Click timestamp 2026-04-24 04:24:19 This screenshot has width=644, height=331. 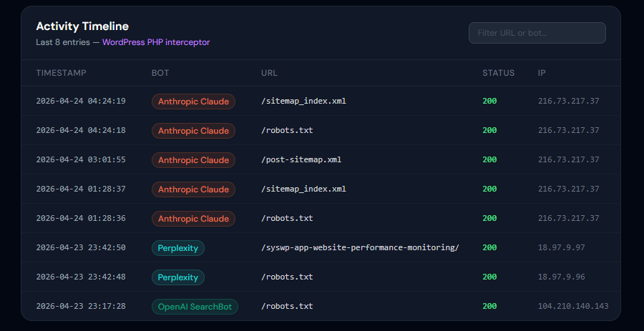[81, 101]
